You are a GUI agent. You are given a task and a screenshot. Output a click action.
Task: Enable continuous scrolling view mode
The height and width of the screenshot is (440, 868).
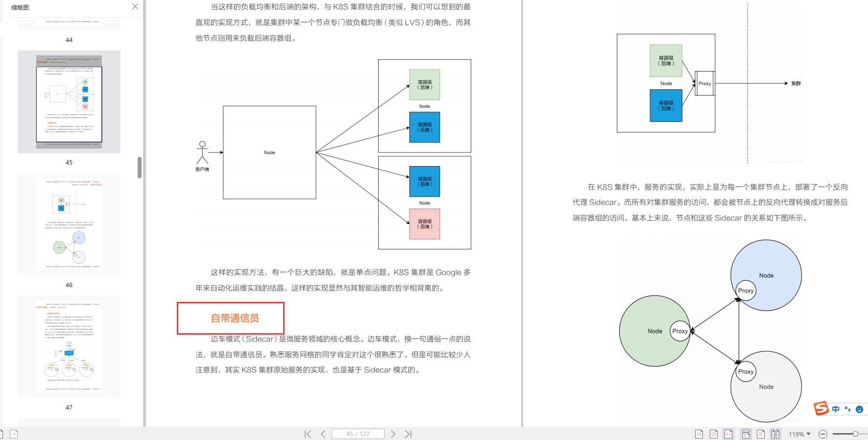[x=746, y=434]
